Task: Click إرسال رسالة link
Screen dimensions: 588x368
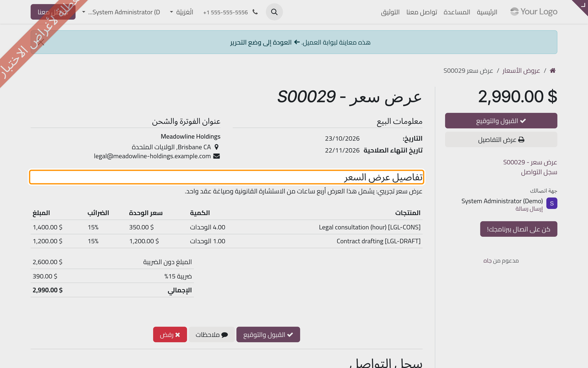Action: click(x=529, y=209)
